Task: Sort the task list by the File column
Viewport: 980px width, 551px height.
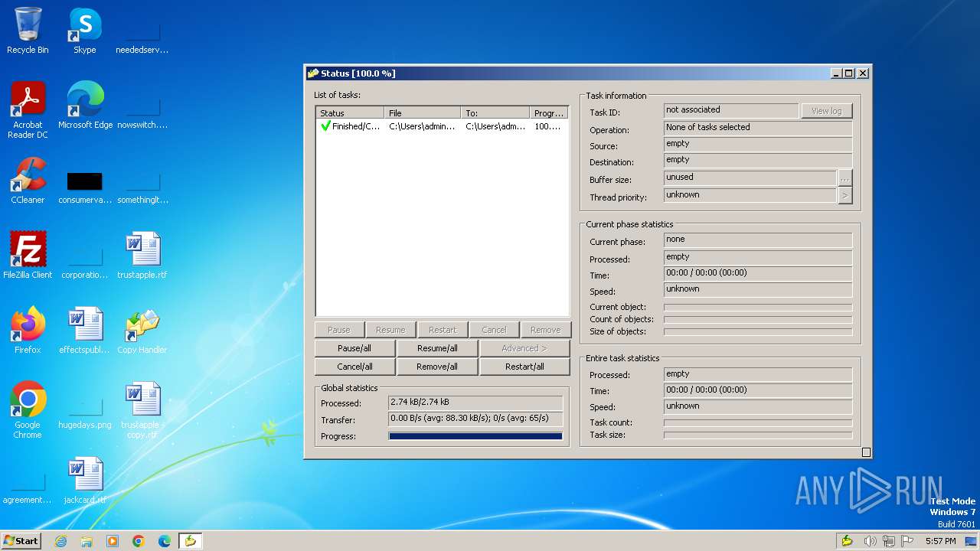Action: point(423,112)
